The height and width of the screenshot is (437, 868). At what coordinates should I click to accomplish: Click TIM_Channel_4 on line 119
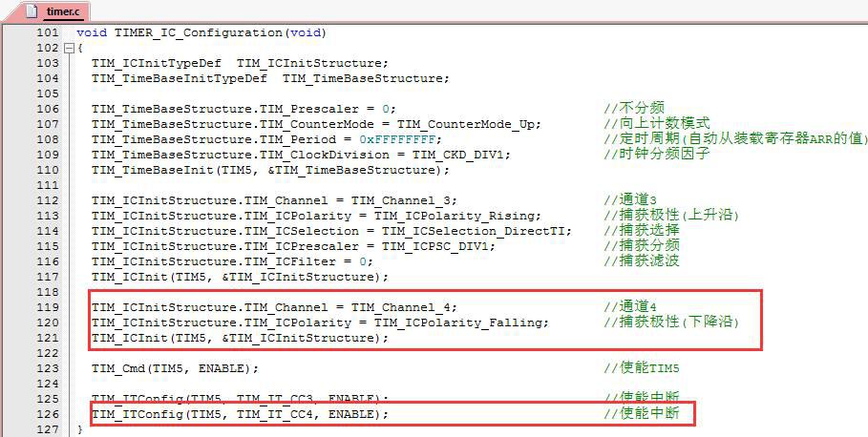[x=401, y=307]
